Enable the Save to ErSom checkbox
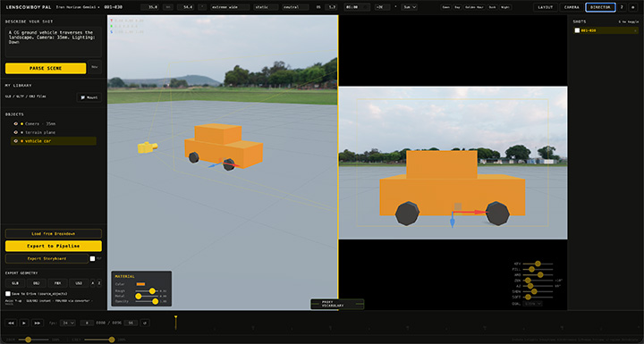 click(x=8, y=293)
